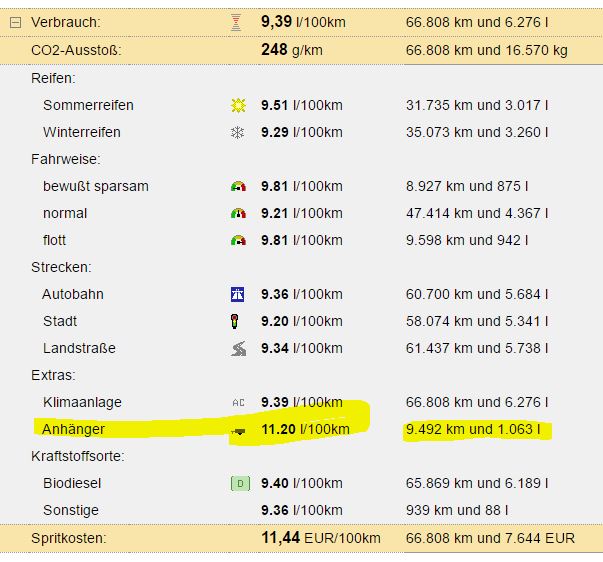
Task: Click the trailer icon for Anhänger
Action: (237, 430)
